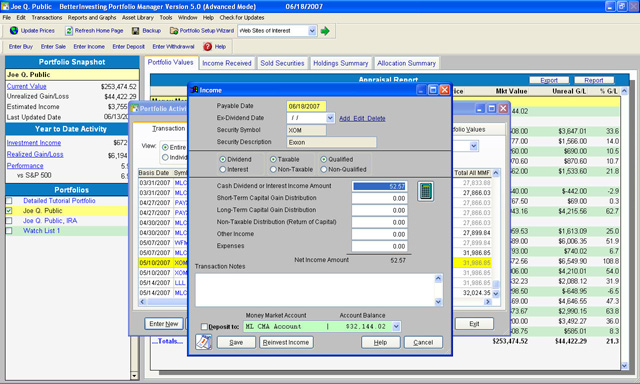Open the Transactions menu
640x384 pixels.
click(47, 18)
